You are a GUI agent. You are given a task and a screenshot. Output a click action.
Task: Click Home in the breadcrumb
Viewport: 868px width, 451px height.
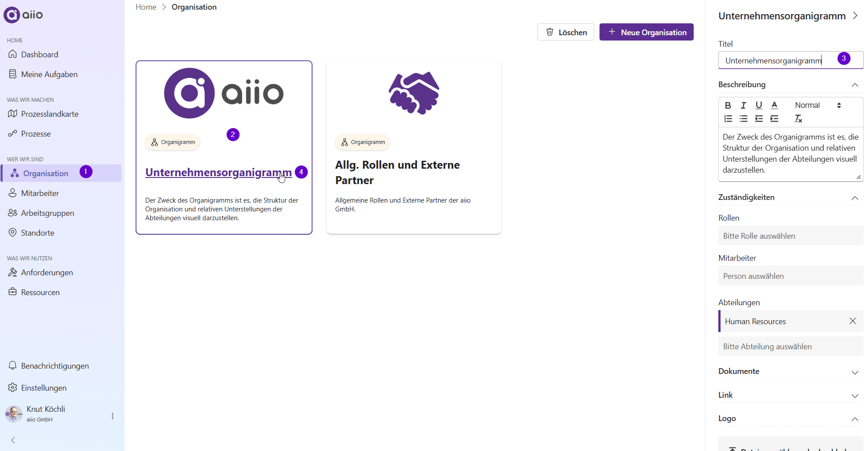146,7
